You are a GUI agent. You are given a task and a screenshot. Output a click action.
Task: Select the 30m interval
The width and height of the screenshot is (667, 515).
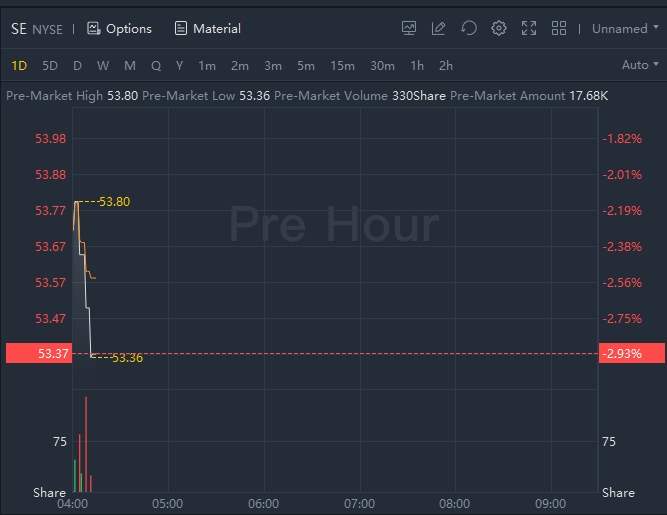click(x=382, y=66)
